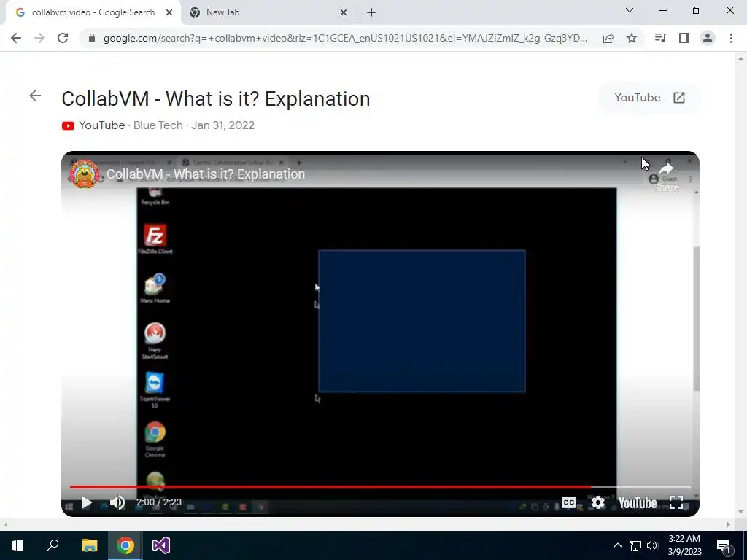Open the volume tray icon
Screen dimensions: 747x560
coord(652,545)
